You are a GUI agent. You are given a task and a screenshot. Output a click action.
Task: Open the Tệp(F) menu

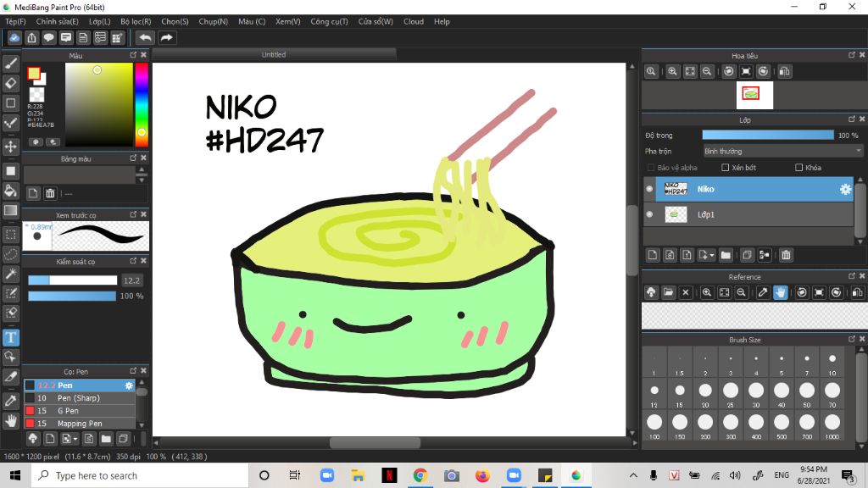click(x=15, y=21)
